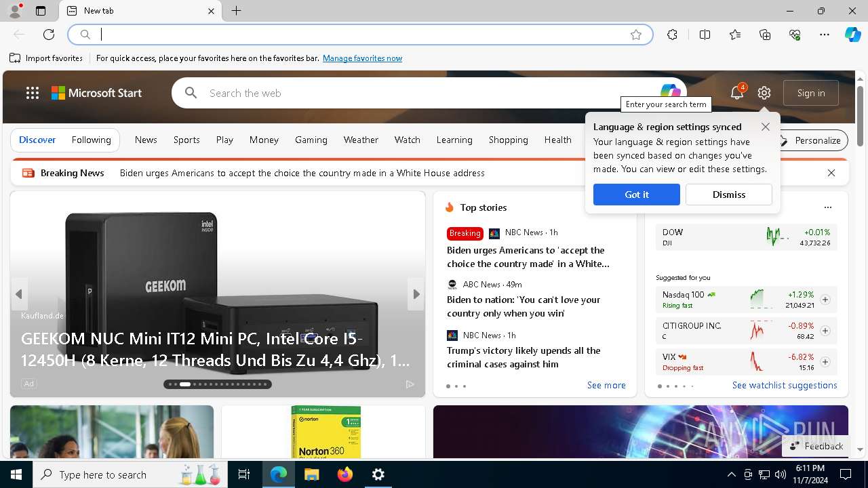Open the Collections icon
868x488 pixels.
click(765, 35)
